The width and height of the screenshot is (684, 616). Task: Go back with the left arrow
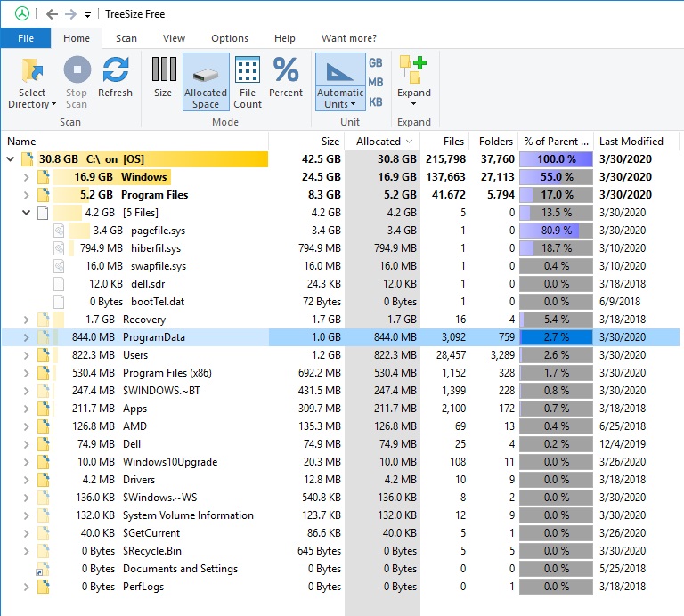(52, 14)
